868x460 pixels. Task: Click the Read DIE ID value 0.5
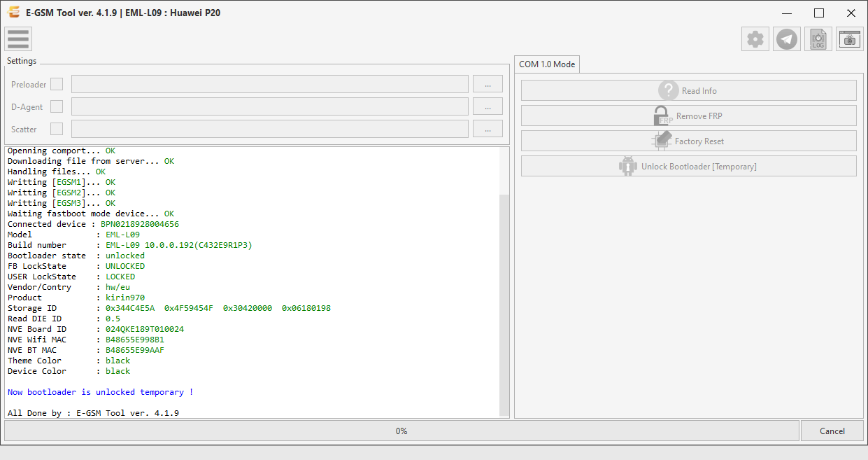coord(113,319)
